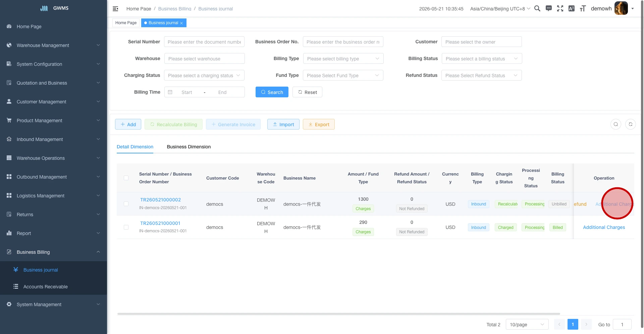Click the blue Search button

(x=272, y=92)
